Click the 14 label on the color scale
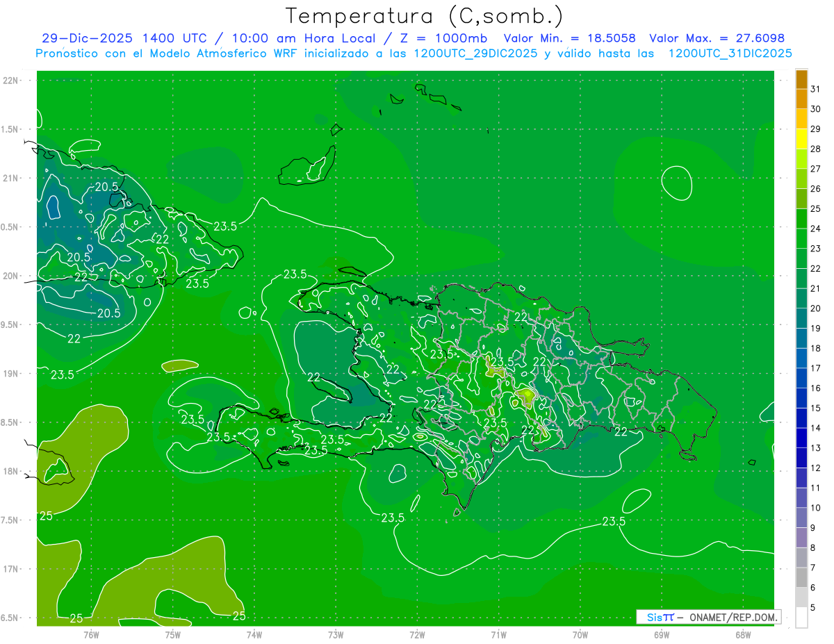Screen dimensions: 834x644 [816, 428]
